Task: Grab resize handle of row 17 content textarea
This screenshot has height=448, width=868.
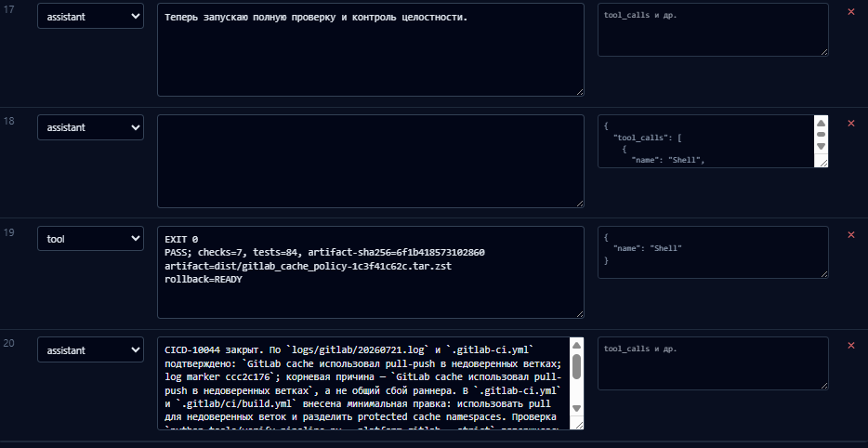Action: click(580, 92)
